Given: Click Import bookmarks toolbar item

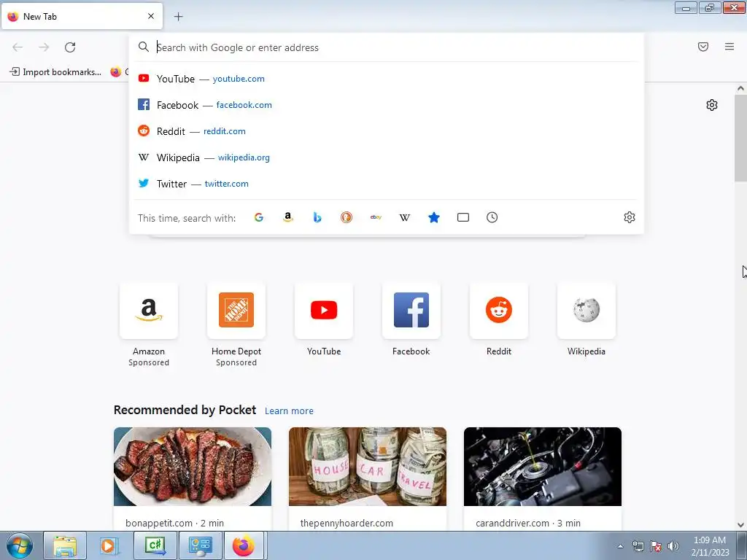Looking at the screenshot, I should pos(55,72).
